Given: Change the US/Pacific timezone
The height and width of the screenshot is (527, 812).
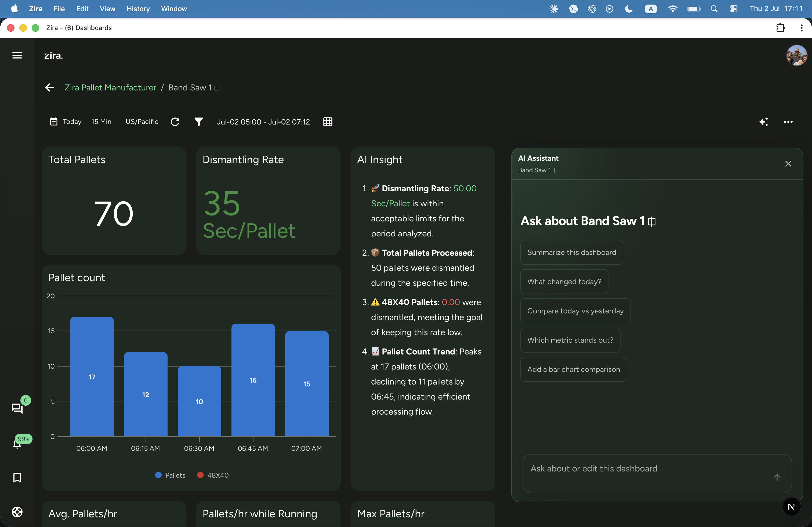Looking at the screenshot, I should pyautogui.click(x=142, y=122).
